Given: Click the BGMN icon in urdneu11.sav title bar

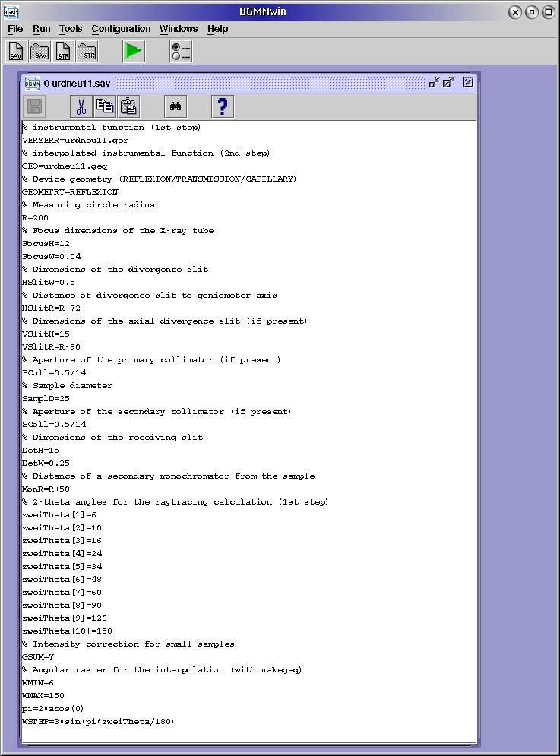Looking at the screenshot, I should tap(33, 84).
